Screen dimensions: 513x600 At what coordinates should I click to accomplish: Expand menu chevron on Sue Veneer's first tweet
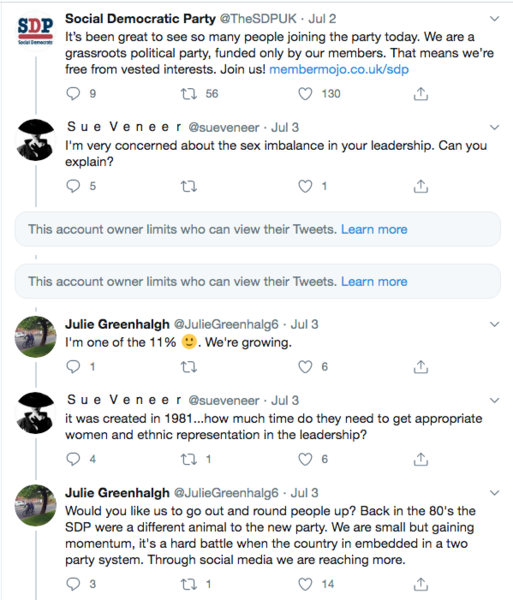click(495, 127)
